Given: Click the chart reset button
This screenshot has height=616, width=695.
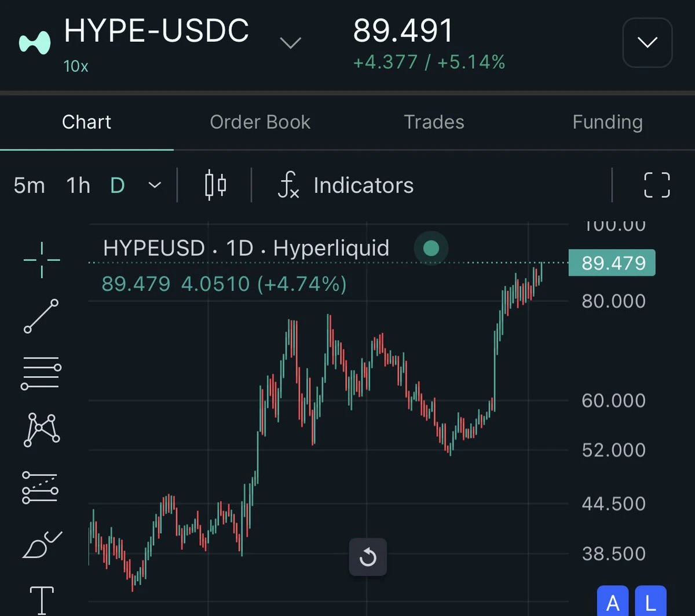Looking at the screenshot, I should tap(368, 557).
